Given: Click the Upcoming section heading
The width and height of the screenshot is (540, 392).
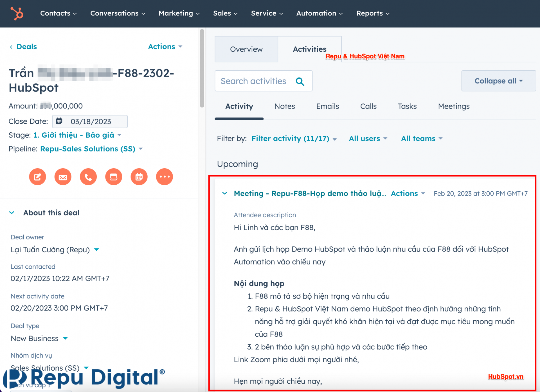Looking at the screenshot, I should point(237,164).
